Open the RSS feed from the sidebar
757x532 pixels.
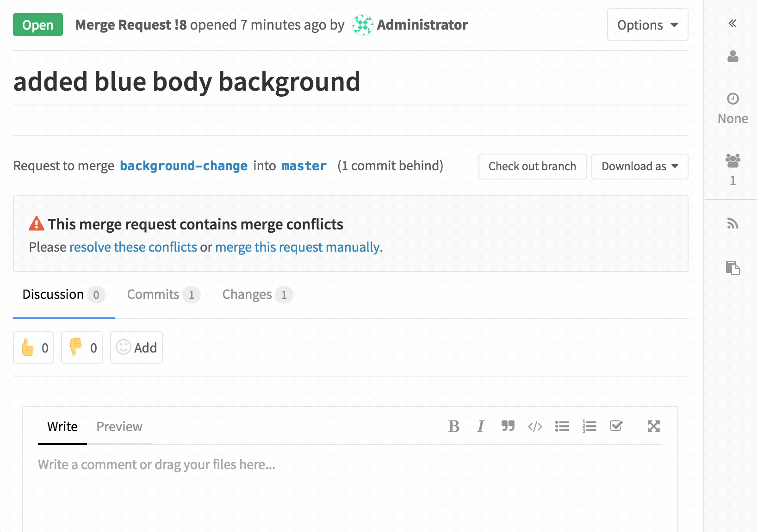(x=732, y=224)
